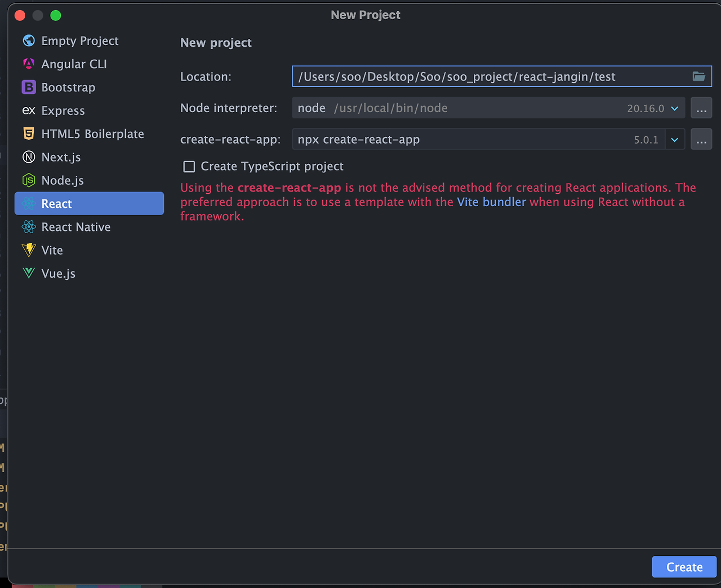Image resolution: width=721 pixels, height=588 pixels.
Task: Click the Node.js hexagon icon
Action: coord(29,180)
